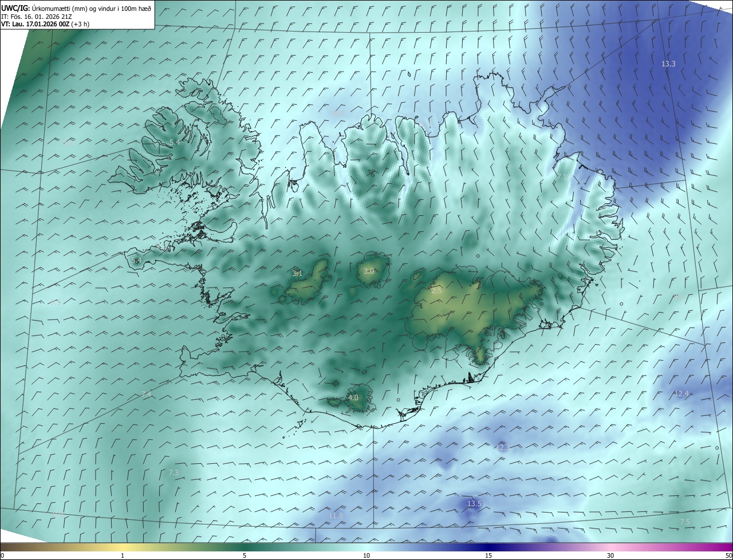
Task: Click the 13.5 precipitation maximum label
Action: 474,504
